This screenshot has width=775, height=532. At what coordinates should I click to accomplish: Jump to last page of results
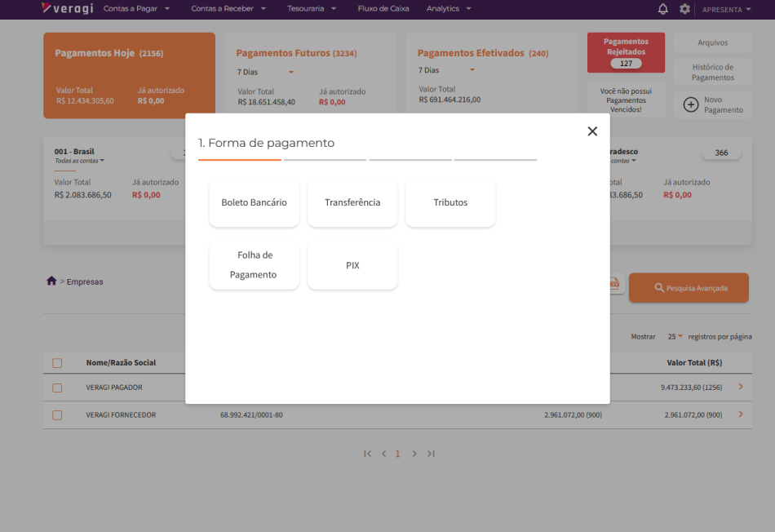[431, 454]
